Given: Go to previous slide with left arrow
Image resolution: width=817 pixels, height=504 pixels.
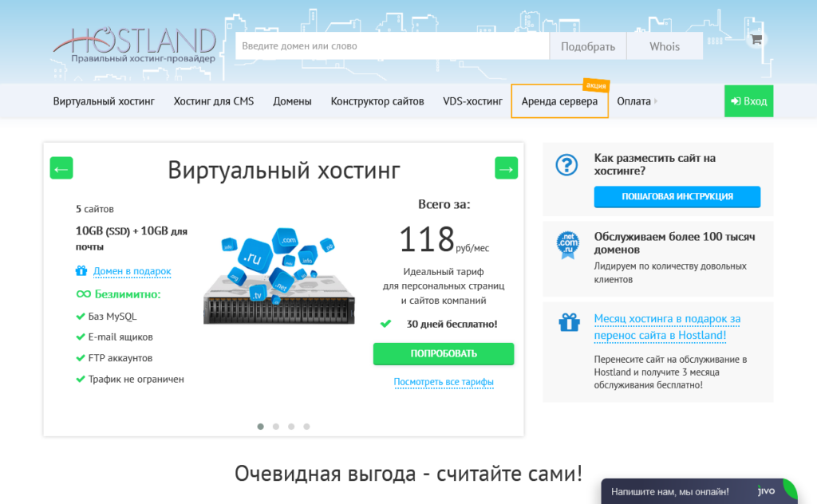Looking at the screenshot, I should pos(61,168).
